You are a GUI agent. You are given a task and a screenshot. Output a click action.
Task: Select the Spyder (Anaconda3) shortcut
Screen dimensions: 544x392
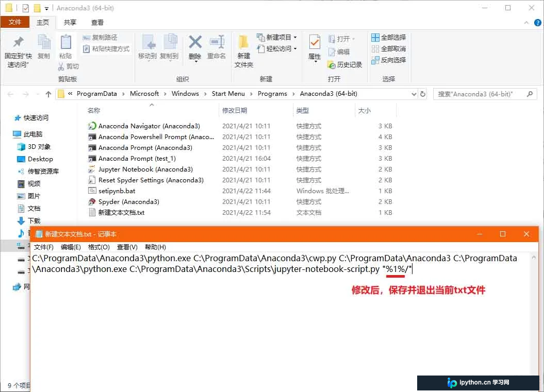129,202
